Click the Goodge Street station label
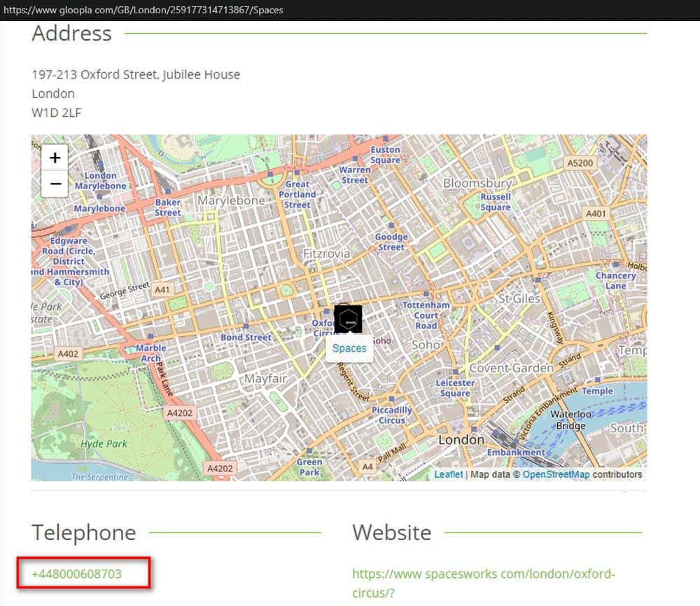The image size is (700, 606). [x=391, y=242]
